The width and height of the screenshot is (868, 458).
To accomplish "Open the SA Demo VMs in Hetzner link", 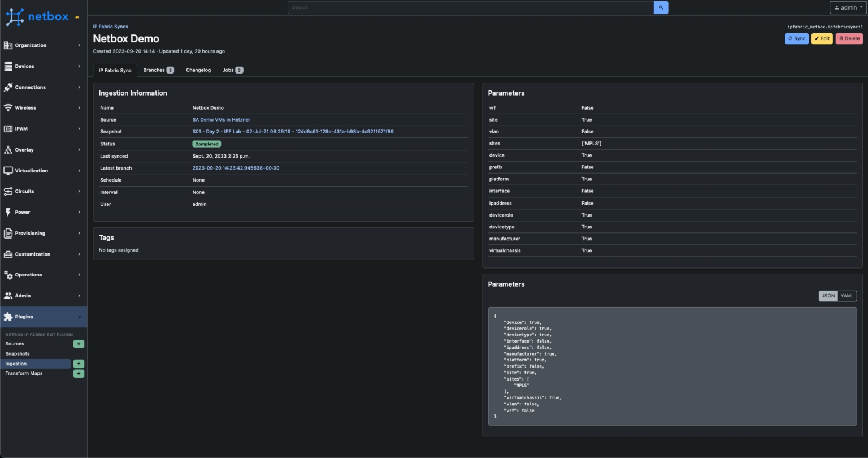I will click(222, 119).
